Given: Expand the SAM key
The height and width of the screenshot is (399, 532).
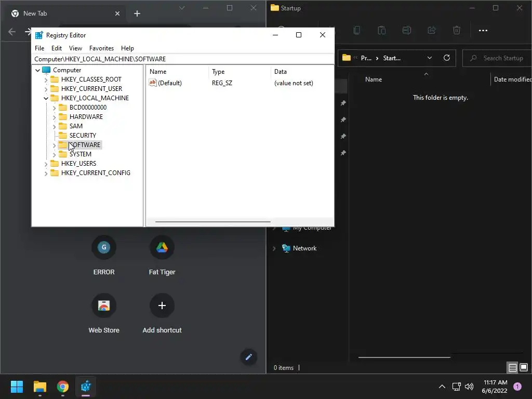Looking at the screenshot, I should pyautogui.click(x=54, y=127).
